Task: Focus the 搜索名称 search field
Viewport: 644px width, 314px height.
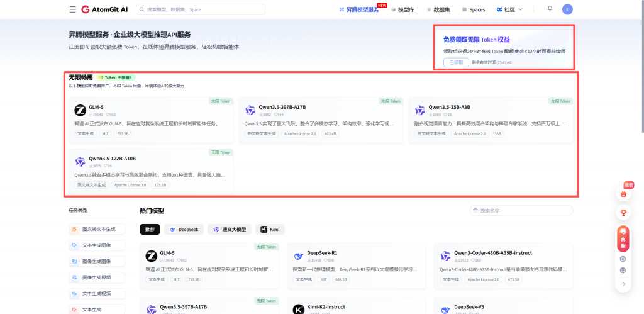Action: [521, 210]
